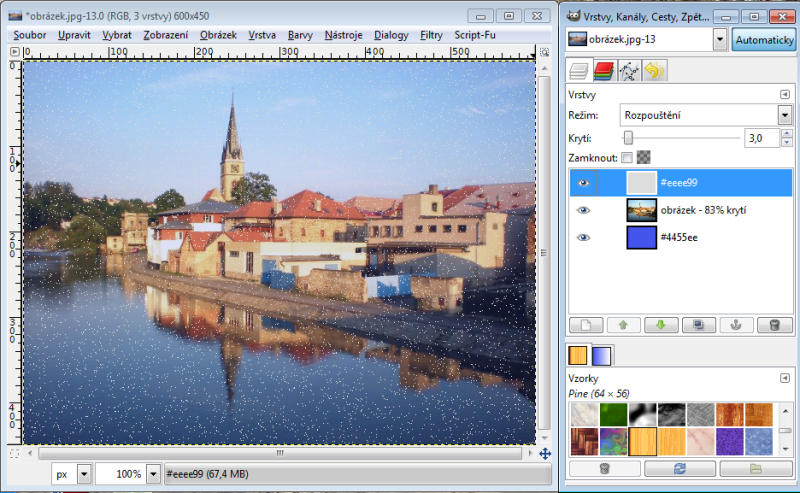Open the px unit dropdown in status bar
The height and width of the screenshot is (493, 800).
(84, 474)
